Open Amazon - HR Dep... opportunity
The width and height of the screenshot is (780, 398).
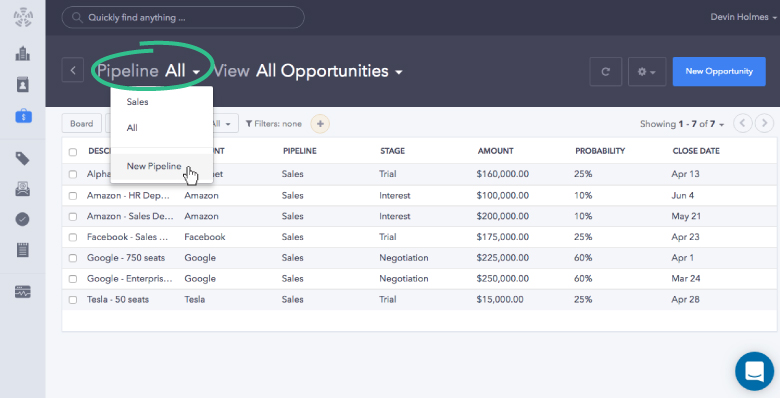tap(128, 196)
